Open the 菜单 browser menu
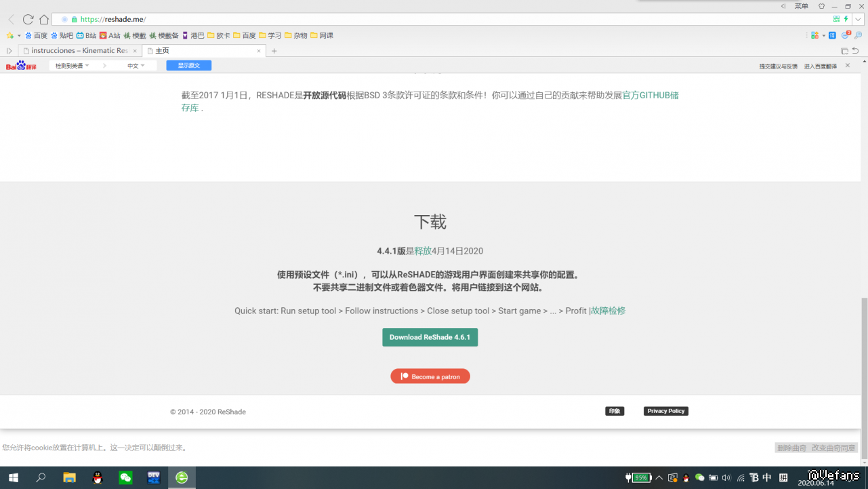This screenshot has width=868, height=489. click(801, 6)
